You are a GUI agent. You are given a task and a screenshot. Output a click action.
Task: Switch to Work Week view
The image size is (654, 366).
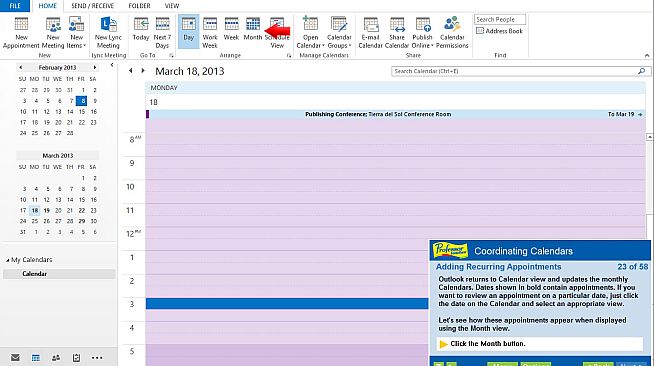tap(210, 33)
